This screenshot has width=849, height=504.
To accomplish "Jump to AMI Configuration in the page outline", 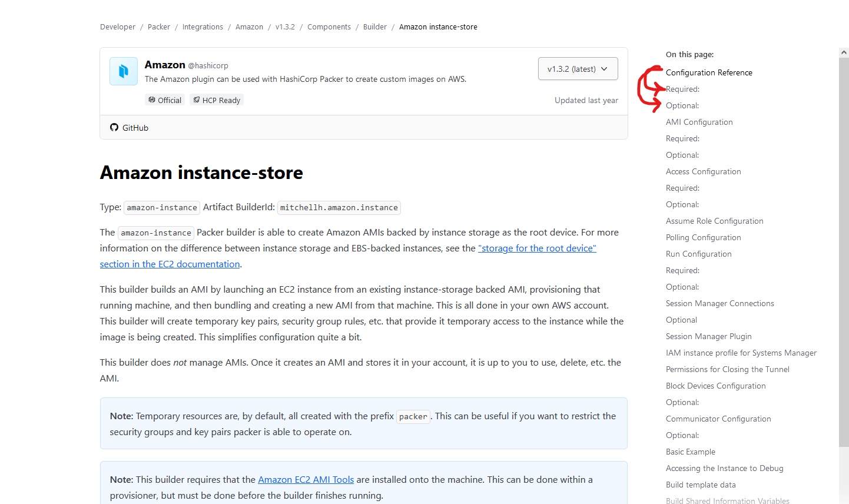I will [699, 122].
